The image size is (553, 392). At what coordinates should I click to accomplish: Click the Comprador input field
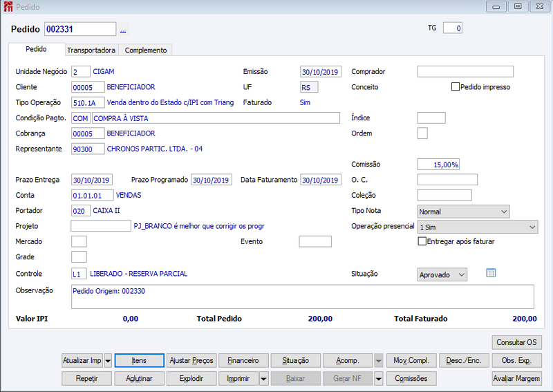pyautogui.click(x=465, y=72)
